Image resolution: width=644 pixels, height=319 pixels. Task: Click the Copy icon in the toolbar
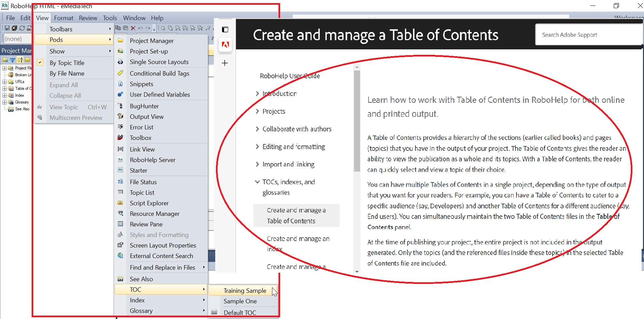click(x=118, y=28)
